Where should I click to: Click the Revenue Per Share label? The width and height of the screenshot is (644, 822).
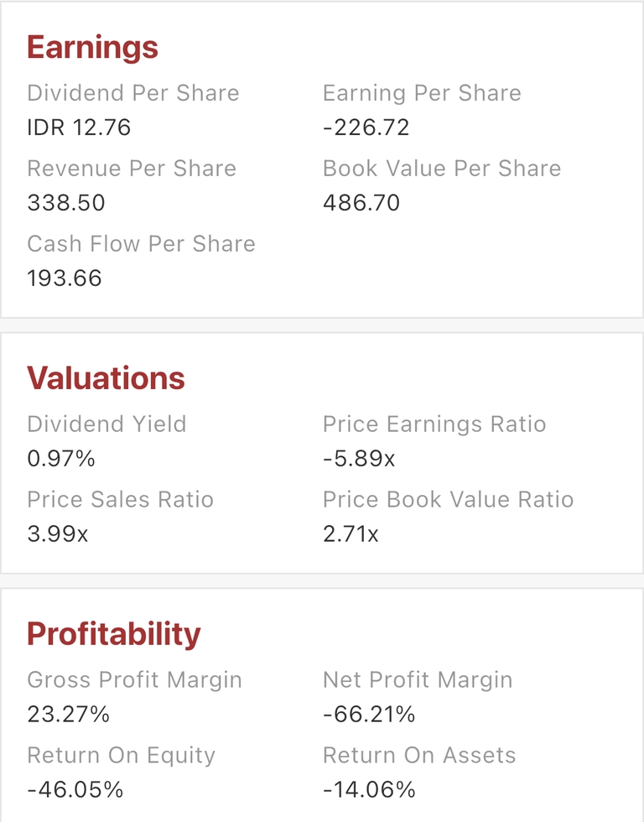click(x=132, y=169)
